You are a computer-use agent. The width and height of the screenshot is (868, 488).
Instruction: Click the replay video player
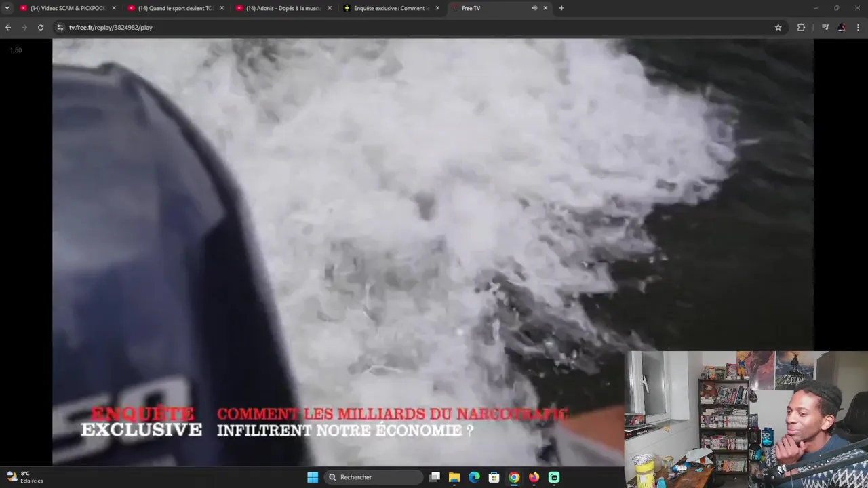pos(433,251)
